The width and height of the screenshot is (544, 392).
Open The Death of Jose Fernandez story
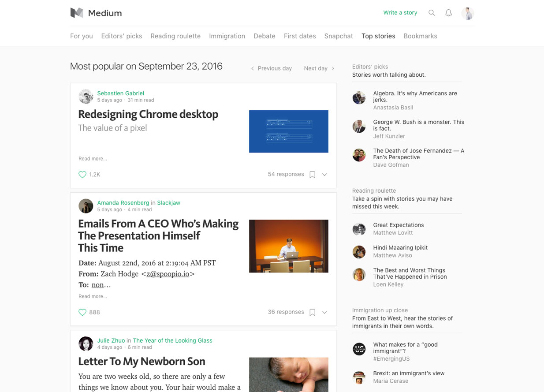tap(419, 154)
